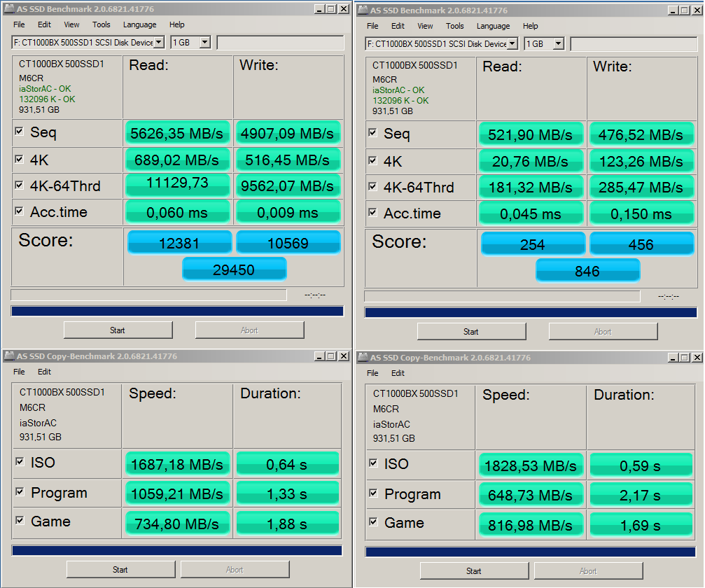Toggle the Game checkbox in the right Copy-Benchmark window

[x=373, y=521]
